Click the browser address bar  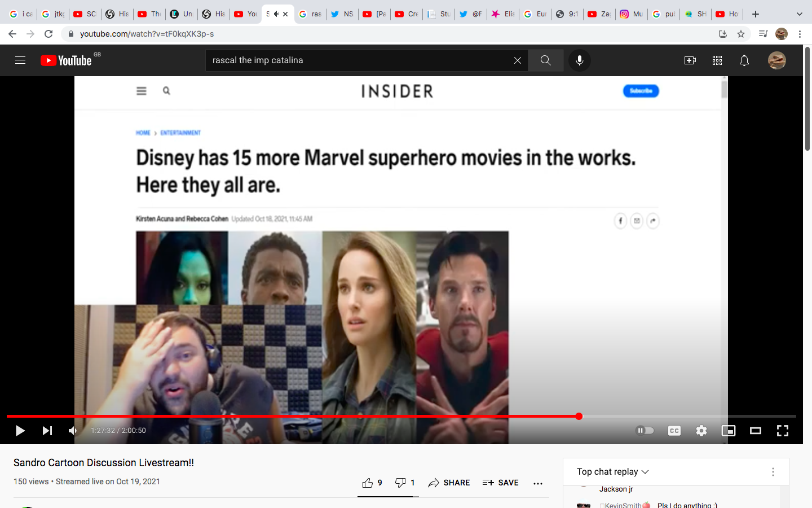pyautogui.click(x=395, y=34)
